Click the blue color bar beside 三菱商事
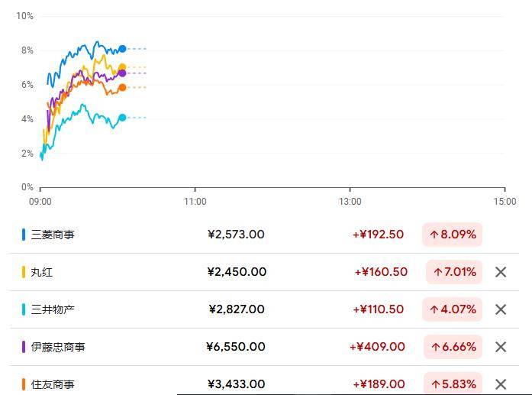 tap(24, 235)
